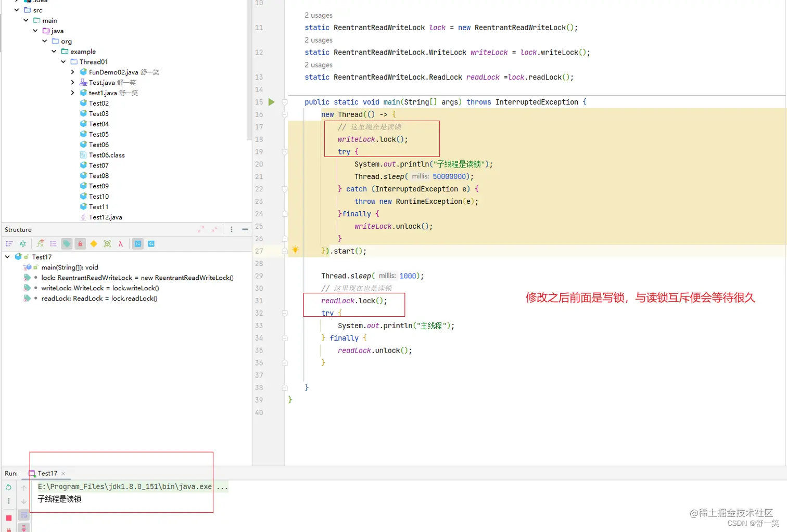Fold try block at line 19

285,152
